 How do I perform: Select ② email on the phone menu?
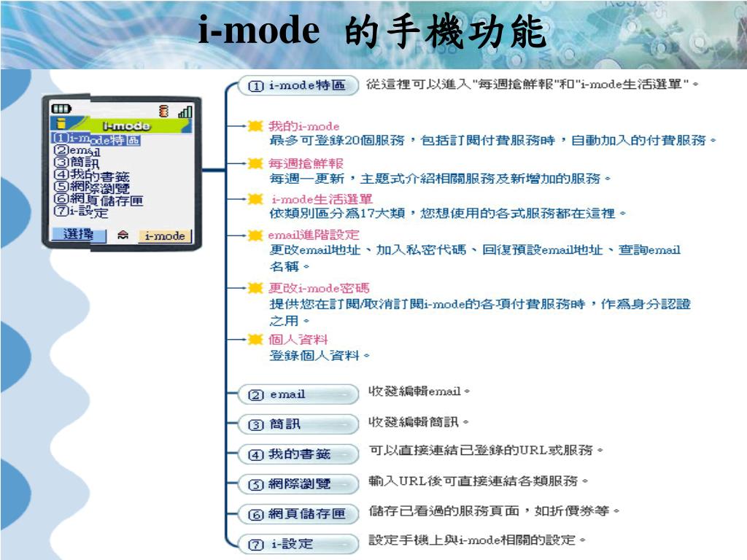[77, 151]
